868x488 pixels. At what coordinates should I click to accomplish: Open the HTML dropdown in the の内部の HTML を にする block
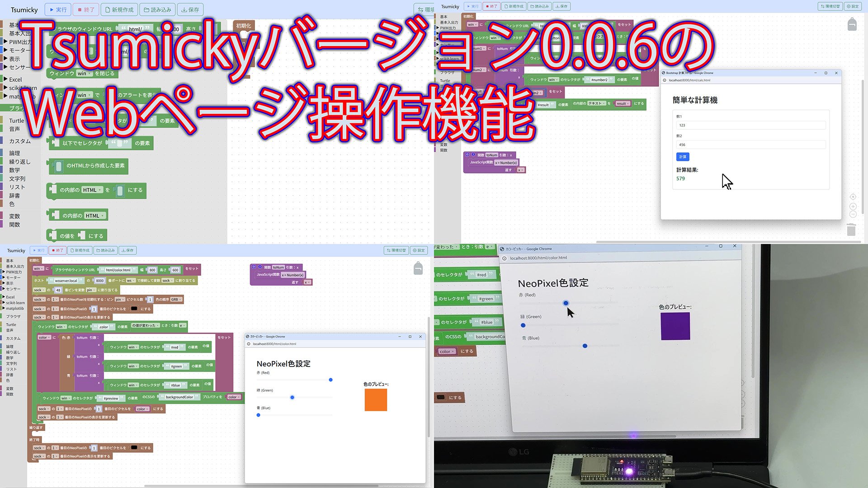click(93, 190)
